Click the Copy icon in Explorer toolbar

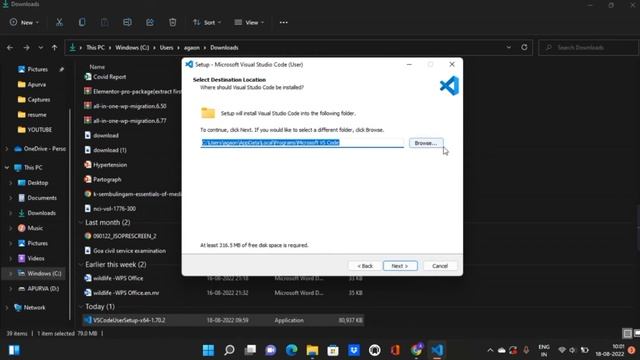pyautogui.click(x=82, y=22)
